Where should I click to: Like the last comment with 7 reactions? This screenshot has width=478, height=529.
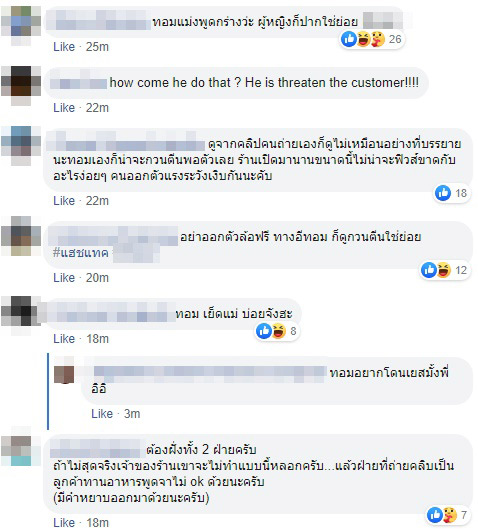click(64, 522)
